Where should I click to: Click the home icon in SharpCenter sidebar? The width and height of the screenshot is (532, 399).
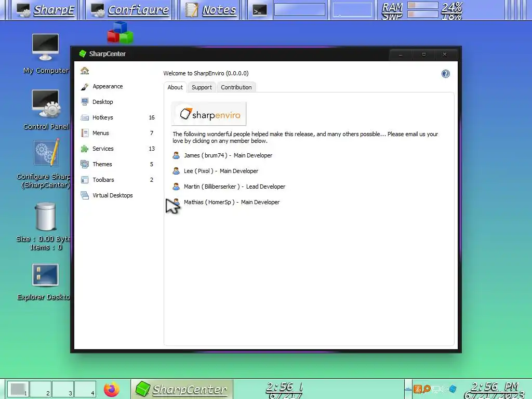pos(85,71)
